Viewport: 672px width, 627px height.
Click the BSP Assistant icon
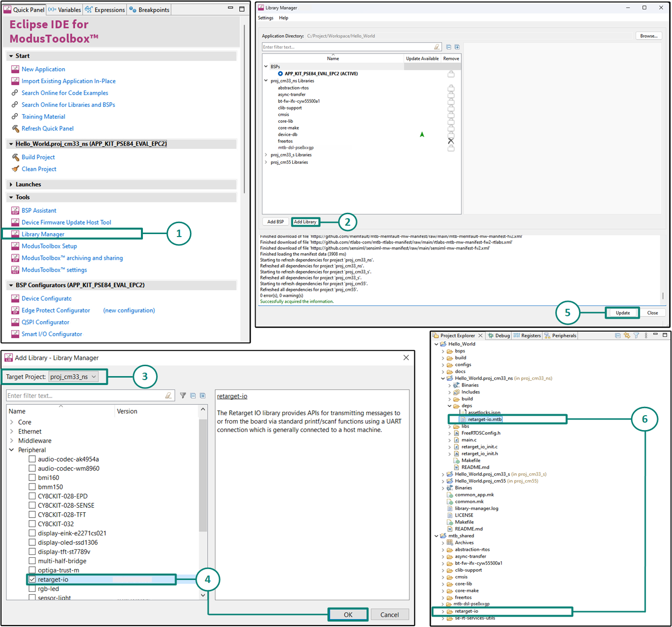click(x=15, y=210)
